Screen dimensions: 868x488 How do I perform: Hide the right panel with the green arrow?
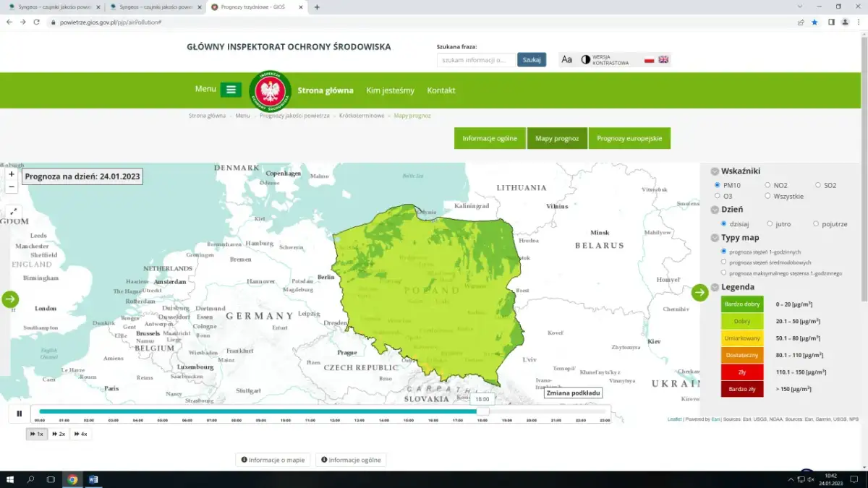[699, 292]
